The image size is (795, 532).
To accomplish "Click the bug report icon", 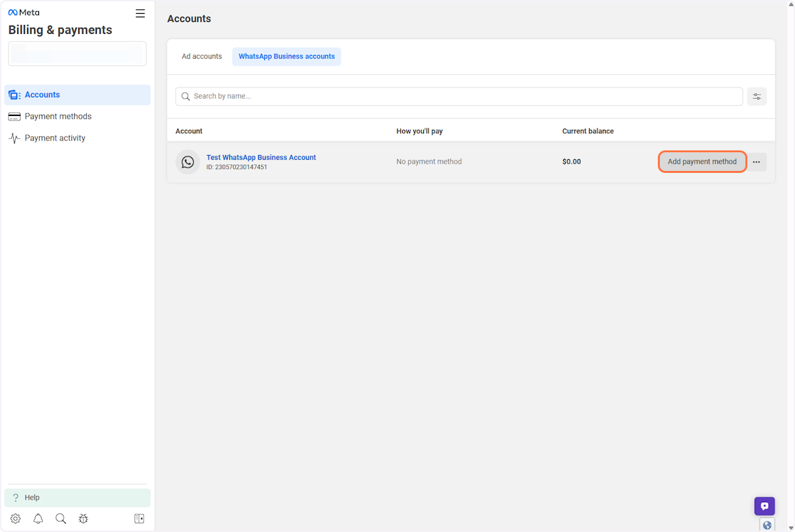I will click(83, 519).
